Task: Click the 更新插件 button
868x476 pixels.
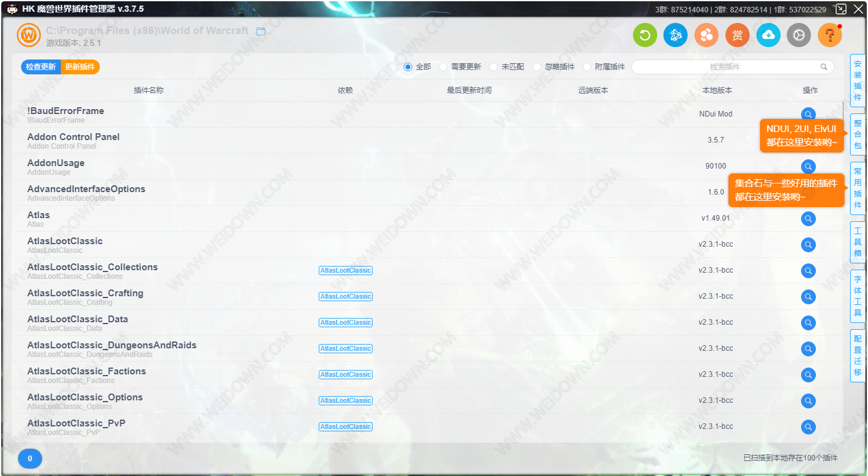Action: [80, 67]
